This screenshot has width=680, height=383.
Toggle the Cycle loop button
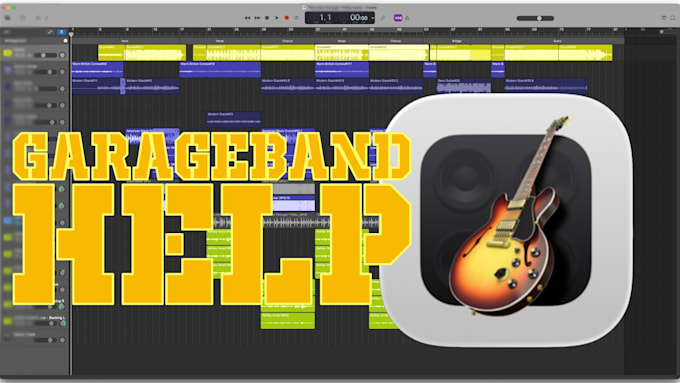(297, 18)
